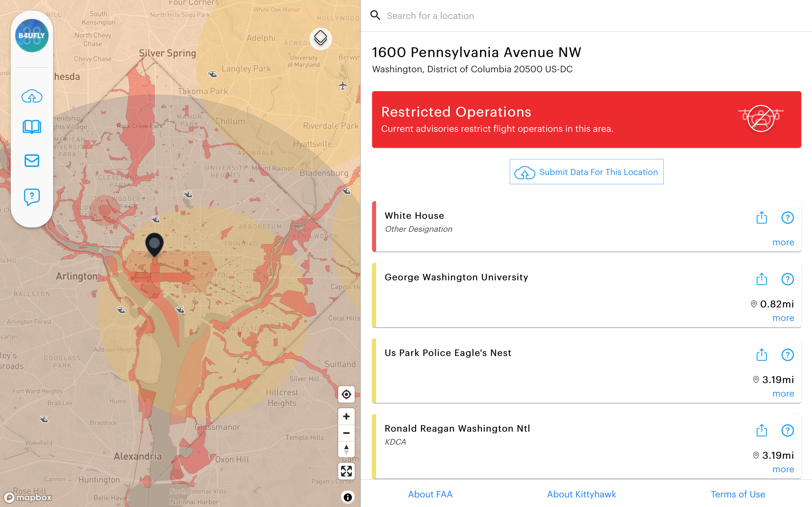
Task: Open the map layers selector
Action: click(321, 38)
